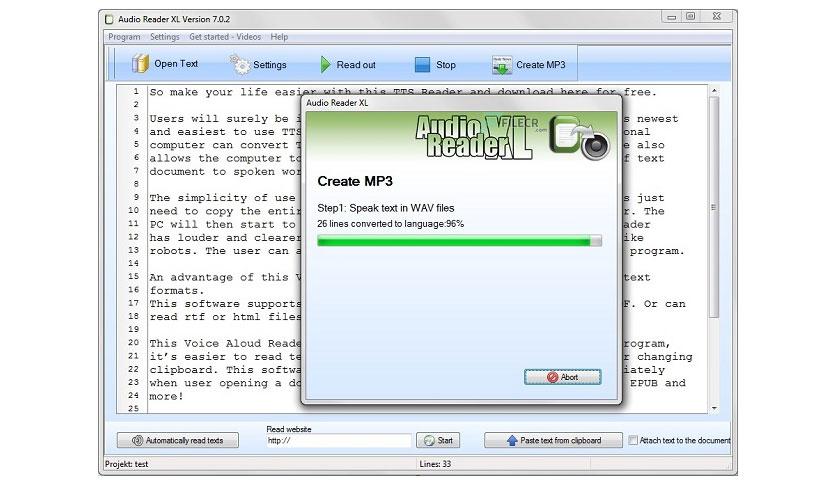Open the Settings menu in menu bar
The width and height of the screenshot is (836, 484).
[164, 37]
